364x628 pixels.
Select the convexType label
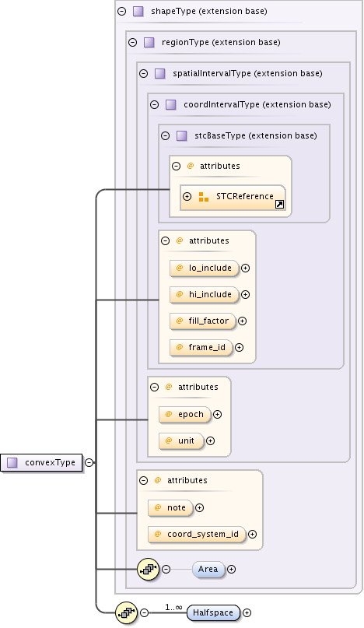point(50,462)
